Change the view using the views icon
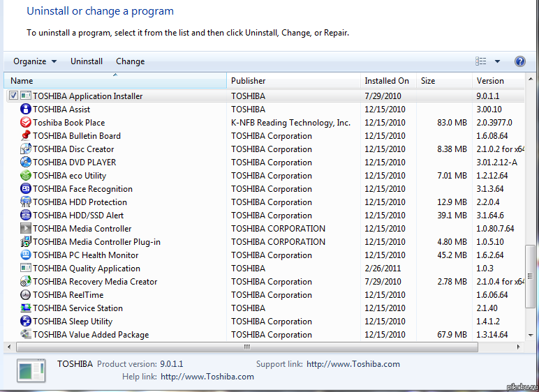This screenshot has height=392, width=539. point(481,61)
